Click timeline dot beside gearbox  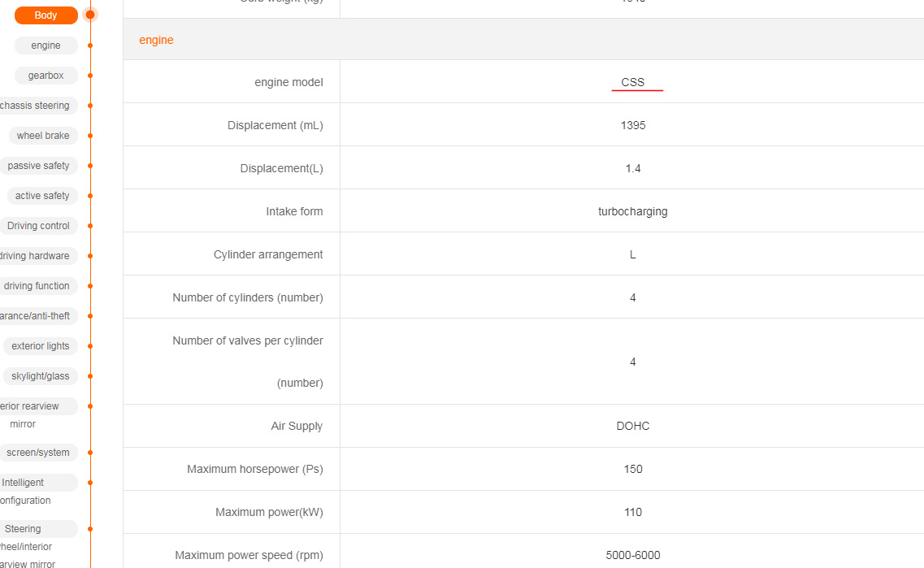90,76
